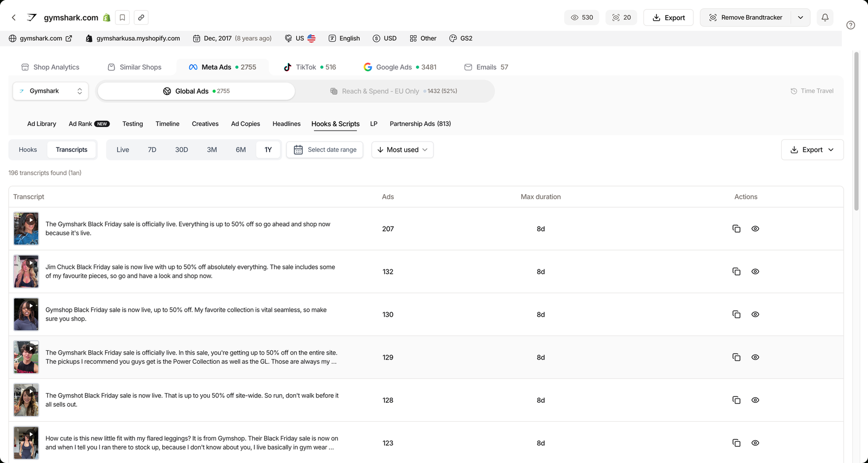Select Reach & Spend - EU Only
The image size is (868, 463).
[x=394, y=91]
